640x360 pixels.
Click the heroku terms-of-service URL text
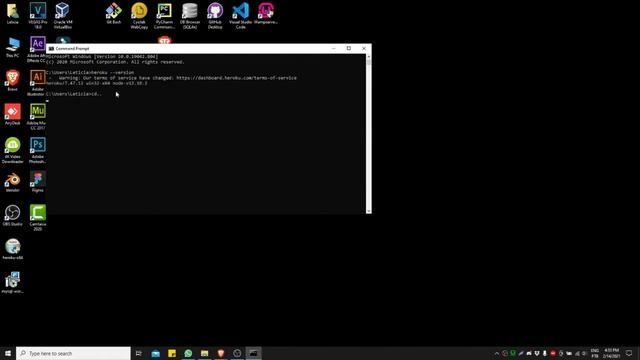237,78
